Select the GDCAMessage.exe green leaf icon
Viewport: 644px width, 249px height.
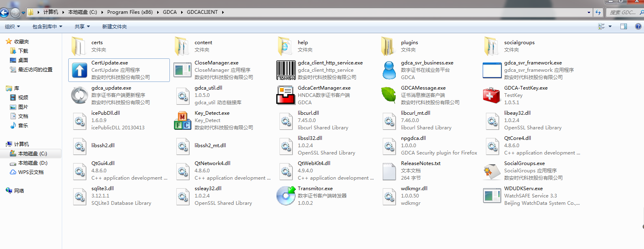(x=389, y=95)
